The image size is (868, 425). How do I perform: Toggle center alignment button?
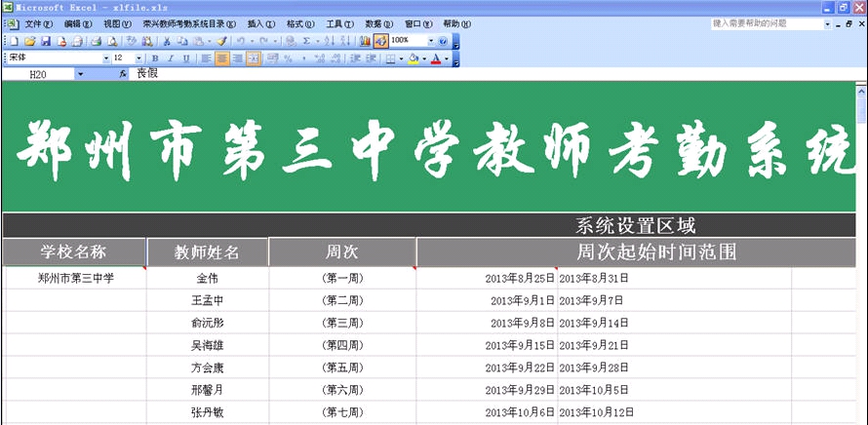click(222, 58)
